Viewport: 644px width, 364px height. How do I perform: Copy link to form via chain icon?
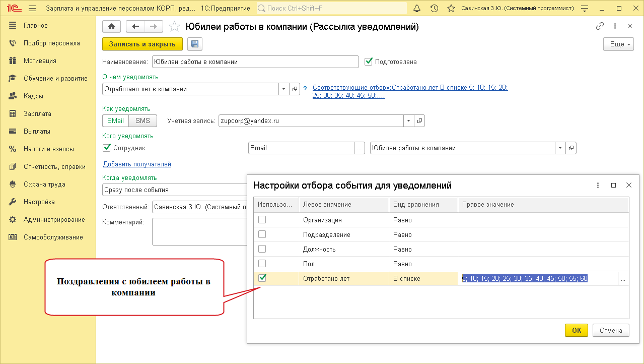[x=600, y=26]
